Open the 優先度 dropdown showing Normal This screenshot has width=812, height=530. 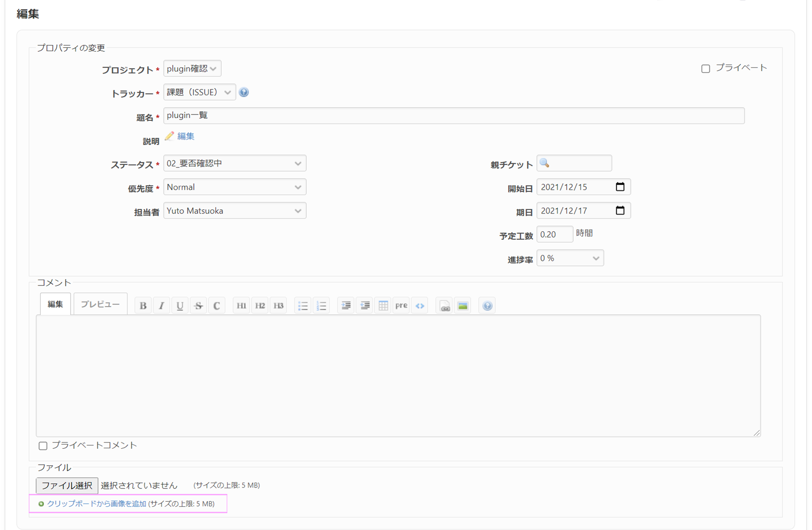[235, 187]
